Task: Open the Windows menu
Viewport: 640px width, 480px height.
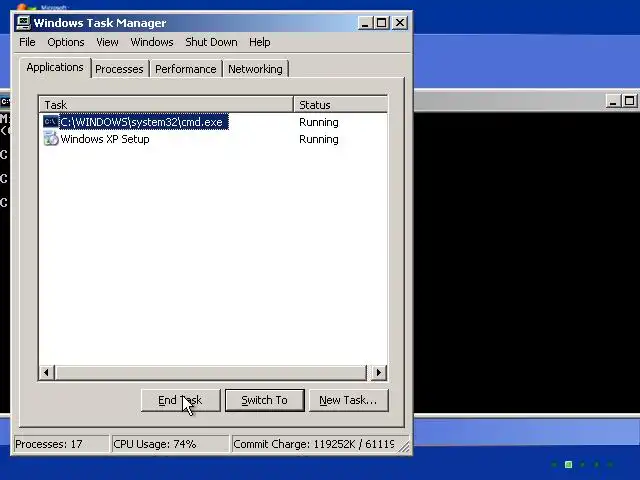Action: pos(152,42)
